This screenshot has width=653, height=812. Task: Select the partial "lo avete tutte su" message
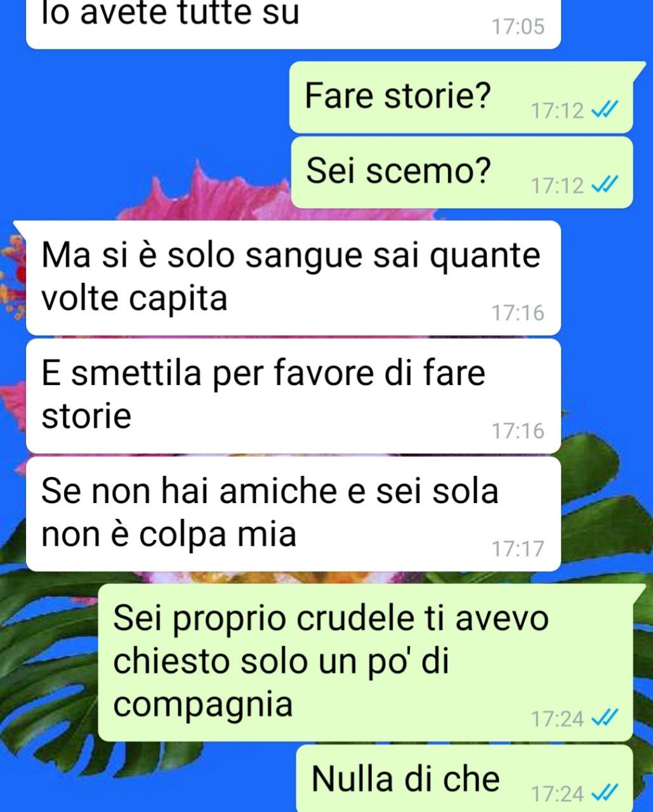pos(293,23)
